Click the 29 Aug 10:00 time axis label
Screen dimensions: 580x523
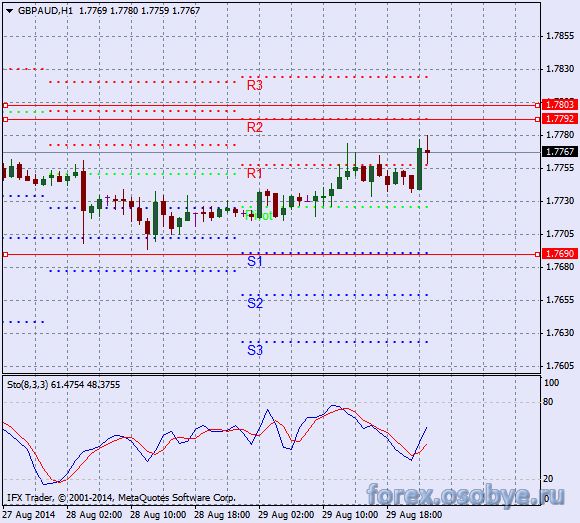tap(350, 515)
